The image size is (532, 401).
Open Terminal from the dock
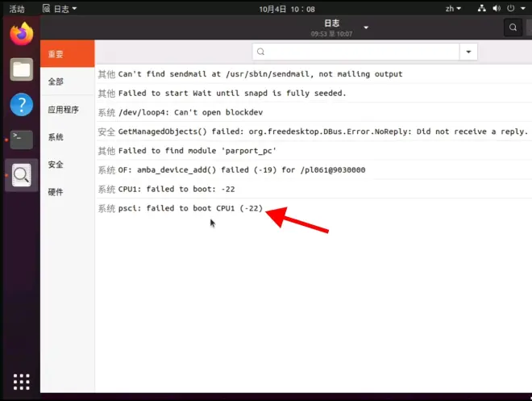(x=22, y=140)
